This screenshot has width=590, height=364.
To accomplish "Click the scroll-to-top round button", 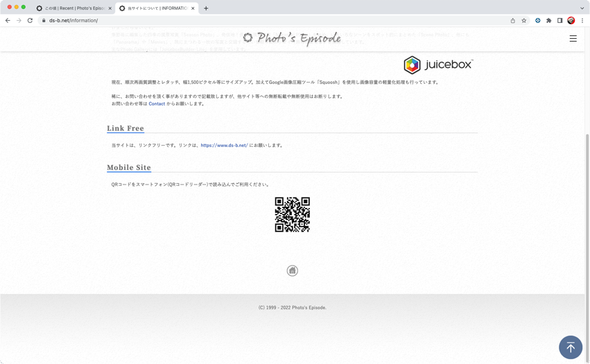I will pyautogui.click(x=570, y=347).
